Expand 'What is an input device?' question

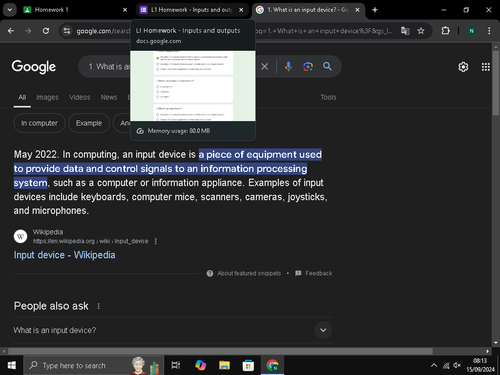(173, 330)
